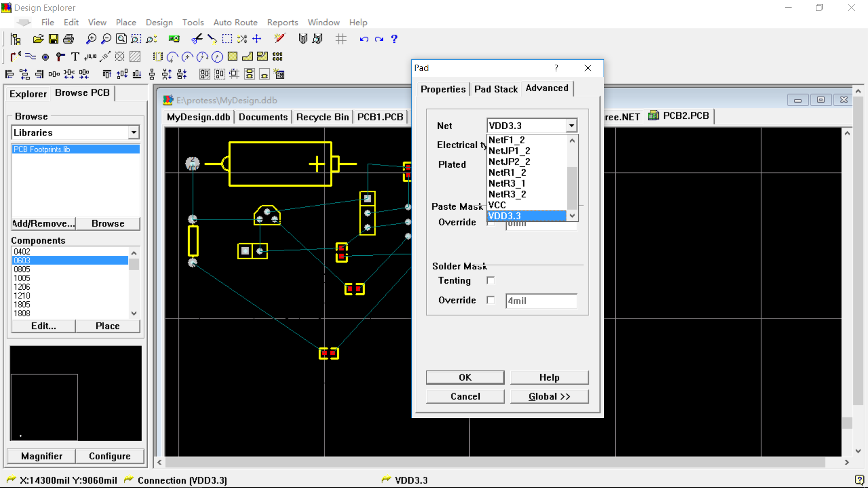Click the Redo icon in toolbar
The width and height of the screenshot is (868, 488).
378,39
